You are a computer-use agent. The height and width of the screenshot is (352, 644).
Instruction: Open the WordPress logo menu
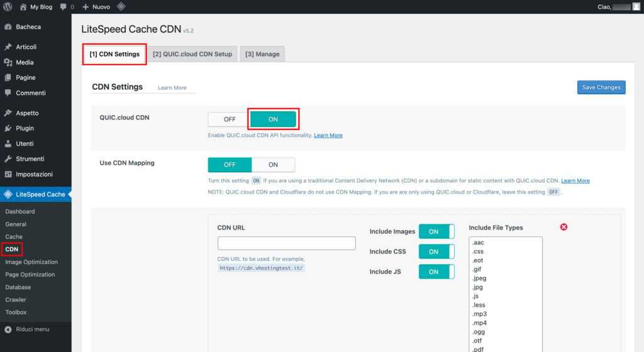[8, 6]
